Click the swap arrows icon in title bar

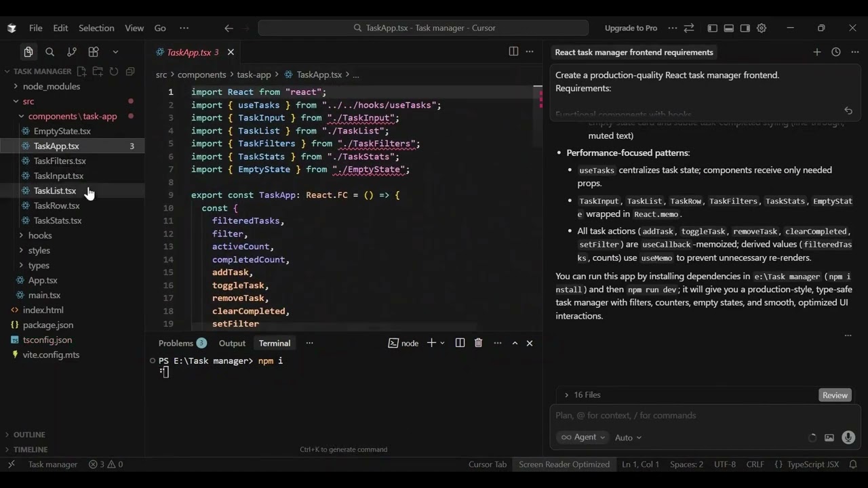[689, 28]
